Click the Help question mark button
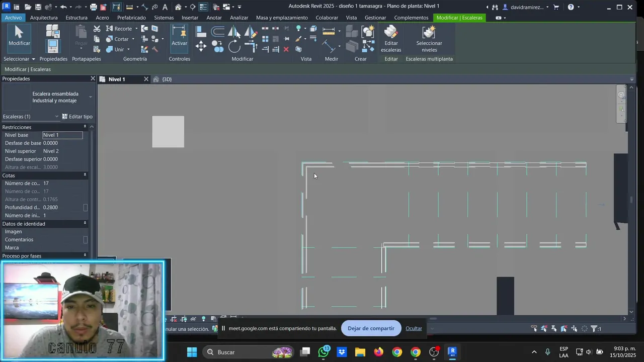 (571, 7)
